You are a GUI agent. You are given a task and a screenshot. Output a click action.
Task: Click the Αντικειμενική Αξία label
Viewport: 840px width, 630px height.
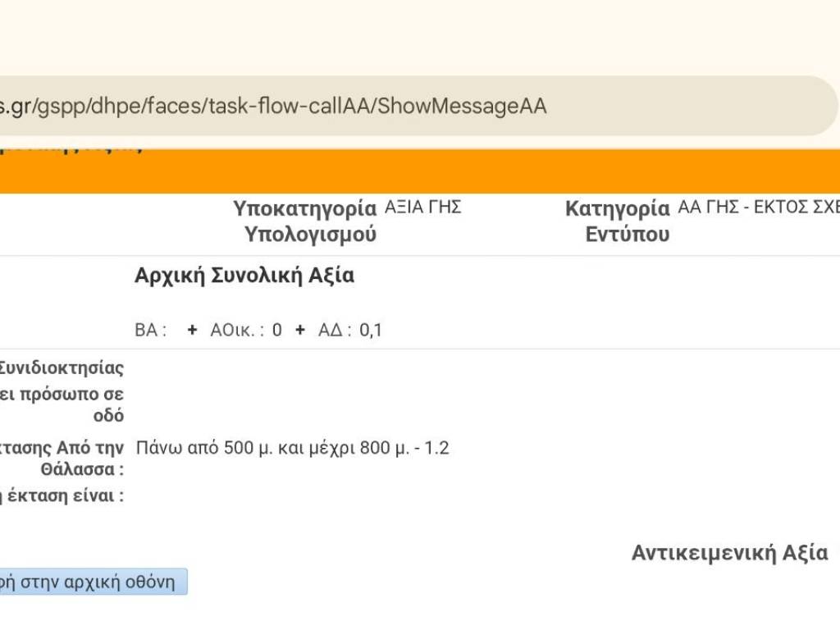(x=729, y=553)
